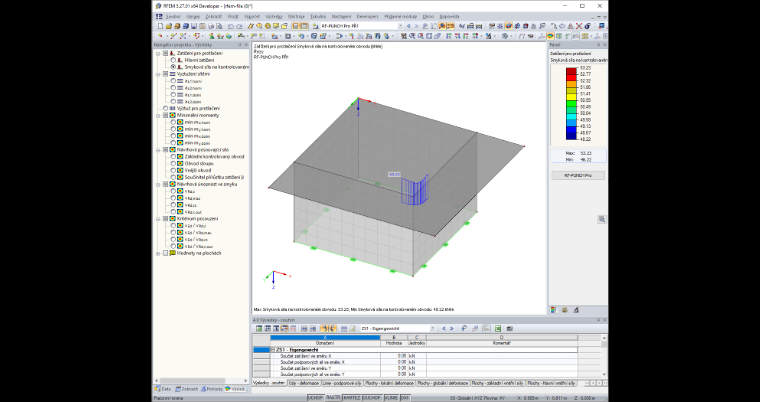Select the Hlavní zatížení radio button
The width and height of the screenshot is (760, 402).
point(173,60)
